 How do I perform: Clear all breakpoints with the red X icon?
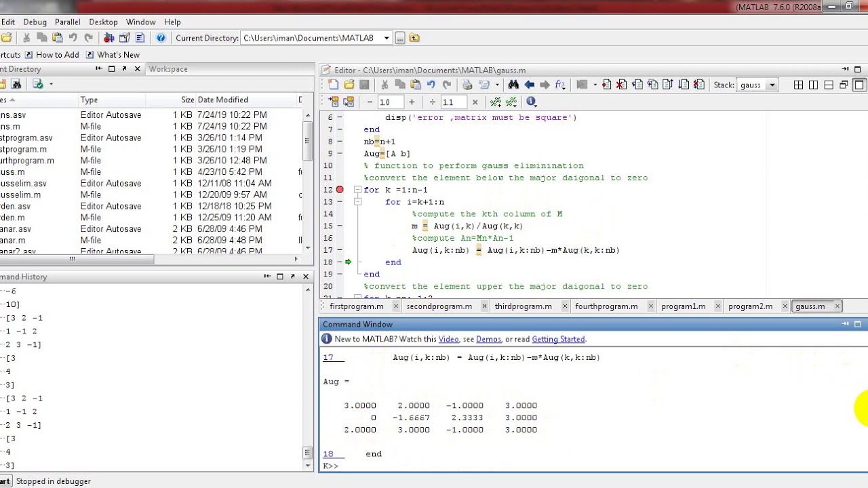point(622,85)
